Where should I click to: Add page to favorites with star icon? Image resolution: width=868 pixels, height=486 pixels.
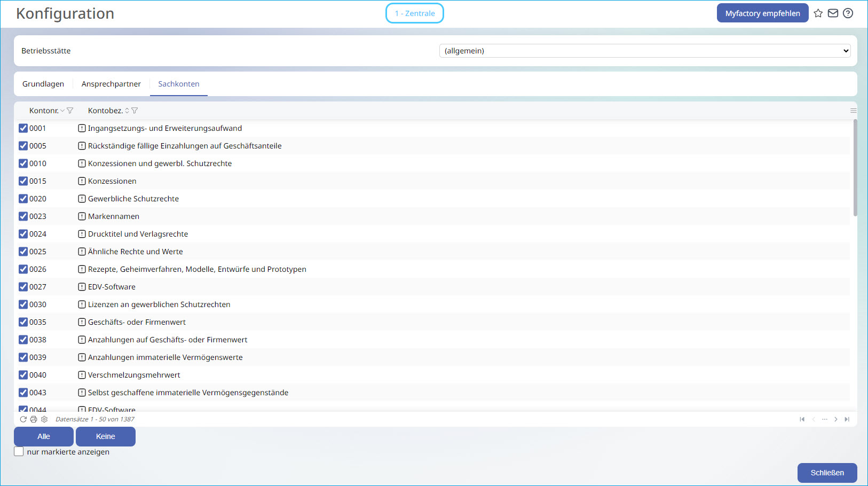point(818,13)
